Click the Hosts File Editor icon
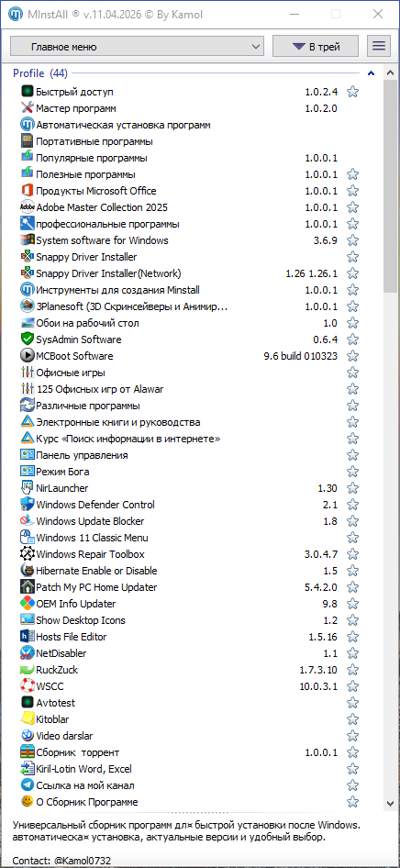Screen dimensions: 400x868 (x=28, y=637)
